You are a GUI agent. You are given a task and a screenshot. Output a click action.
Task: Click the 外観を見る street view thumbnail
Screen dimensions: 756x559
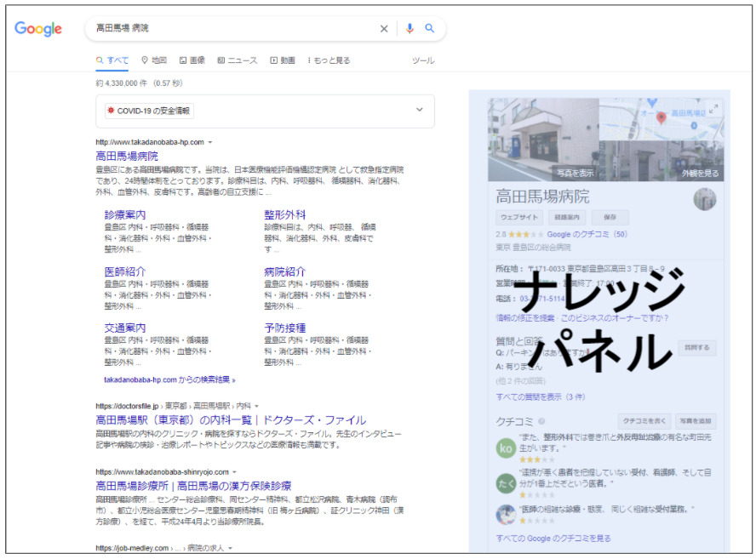[x=661, y=161]
